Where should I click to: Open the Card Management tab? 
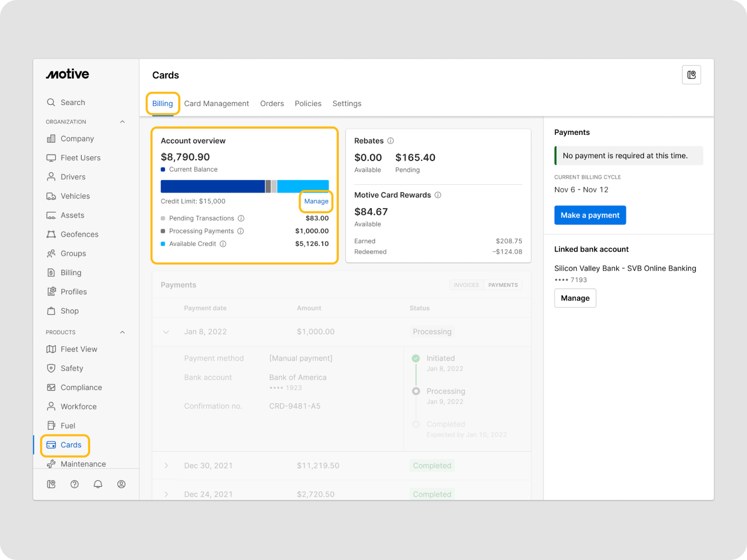pos(216,104)
